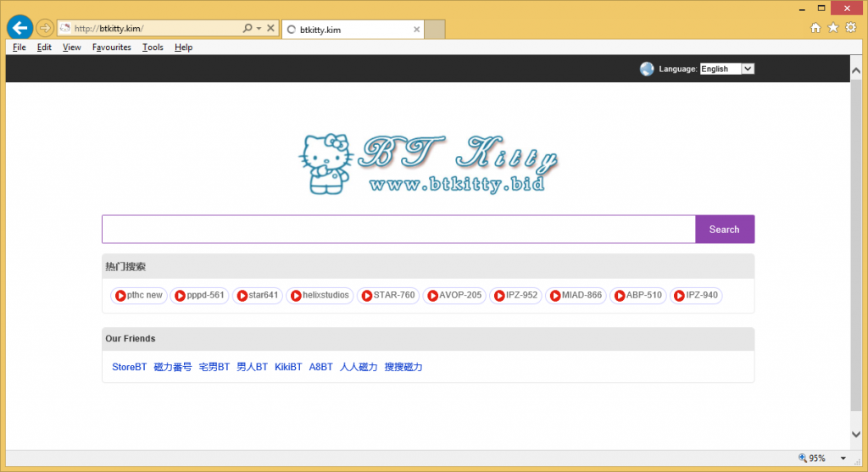Open the MIAD-866 popular search text
Viewport: 868px width, 472px height.
(581, 295)
